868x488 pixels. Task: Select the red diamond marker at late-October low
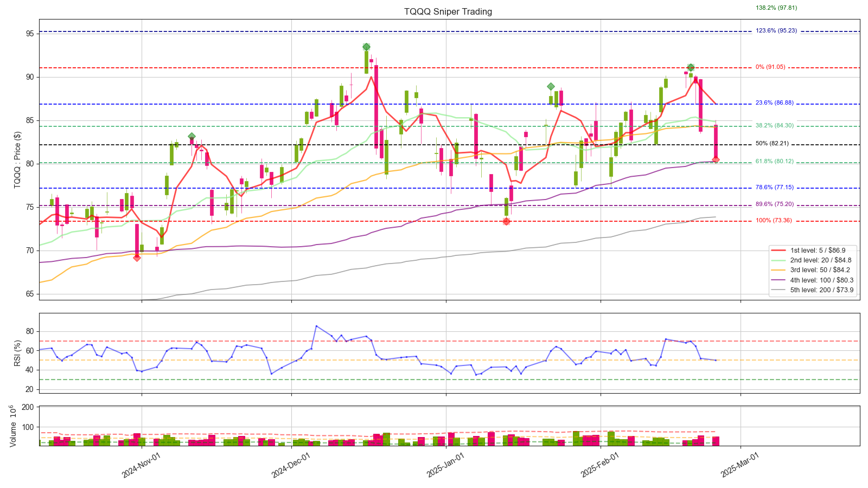tap(137, 258)
